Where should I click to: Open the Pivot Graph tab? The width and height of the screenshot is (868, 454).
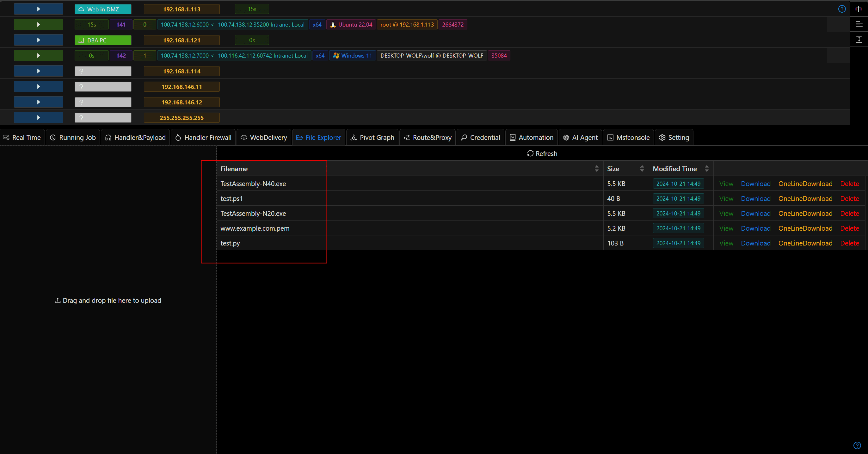click(x=372, y=138)
